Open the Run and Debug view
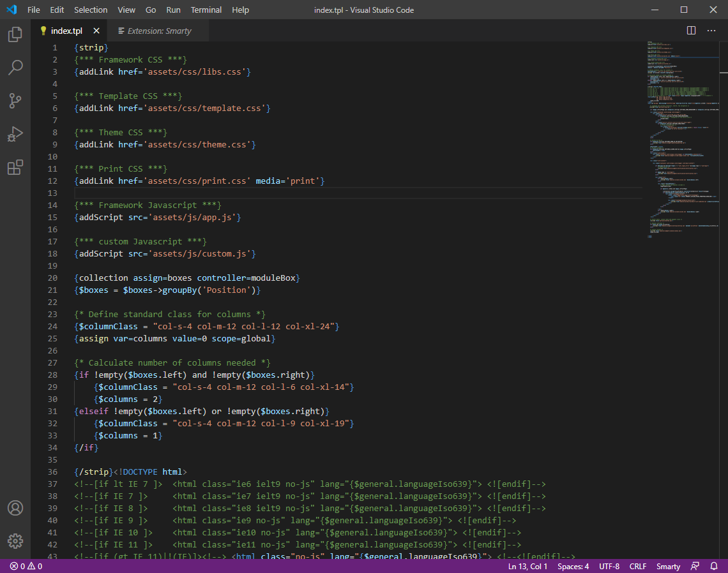Image resolution: width=728 pixels, height=573 pixels. click(15, 134)
